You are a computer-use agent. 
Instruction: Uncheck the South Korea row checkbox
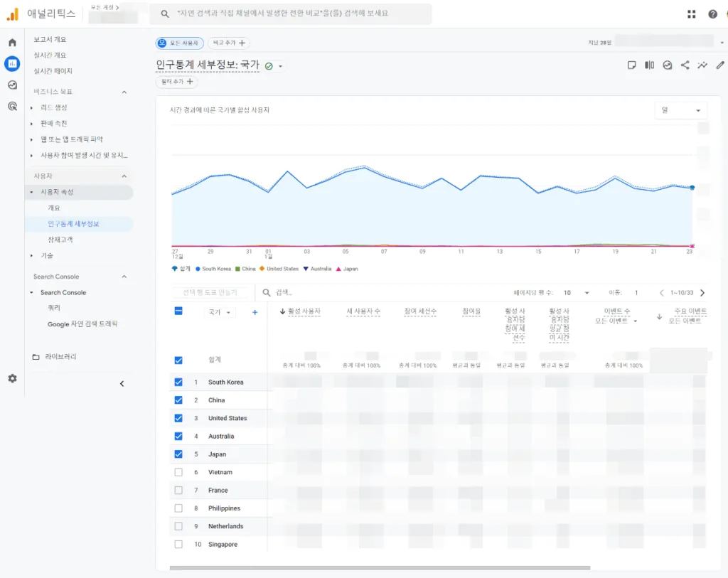click(178, 382)
